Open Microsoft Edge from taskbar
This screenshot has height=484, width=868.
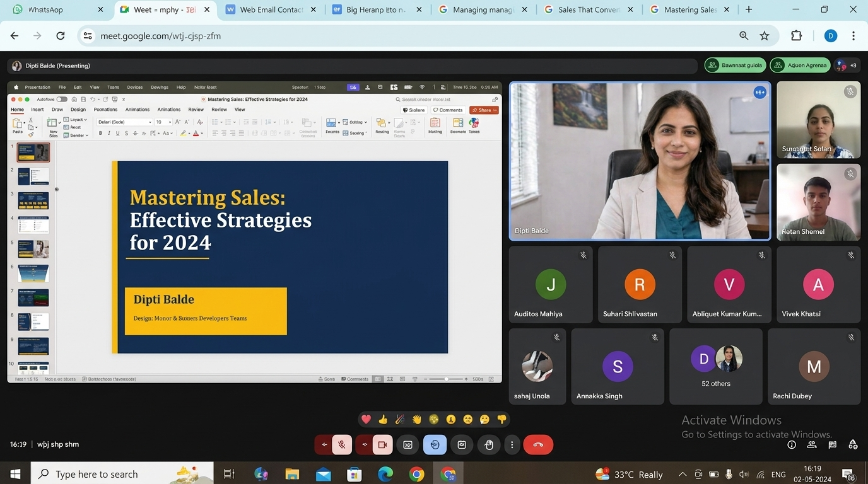pos(385,474)
